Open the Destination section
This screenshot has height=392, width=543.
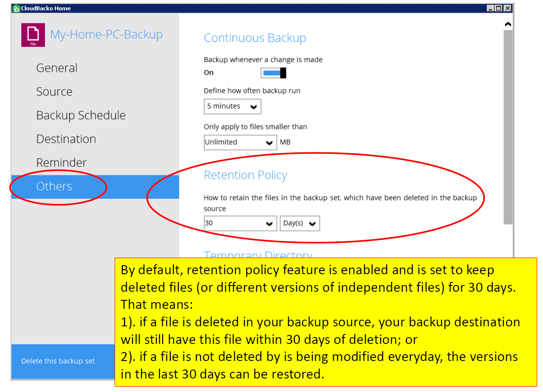[66, 139]
